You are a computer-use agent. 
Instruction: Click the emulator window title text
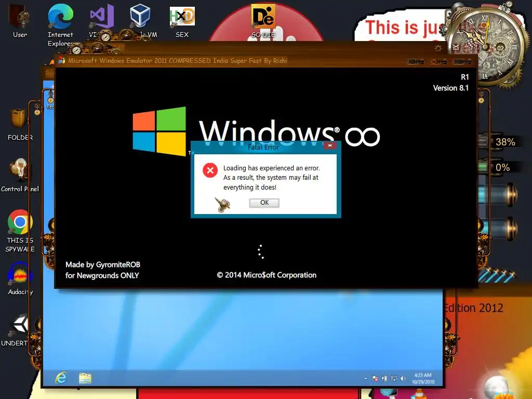click(178, 61)
